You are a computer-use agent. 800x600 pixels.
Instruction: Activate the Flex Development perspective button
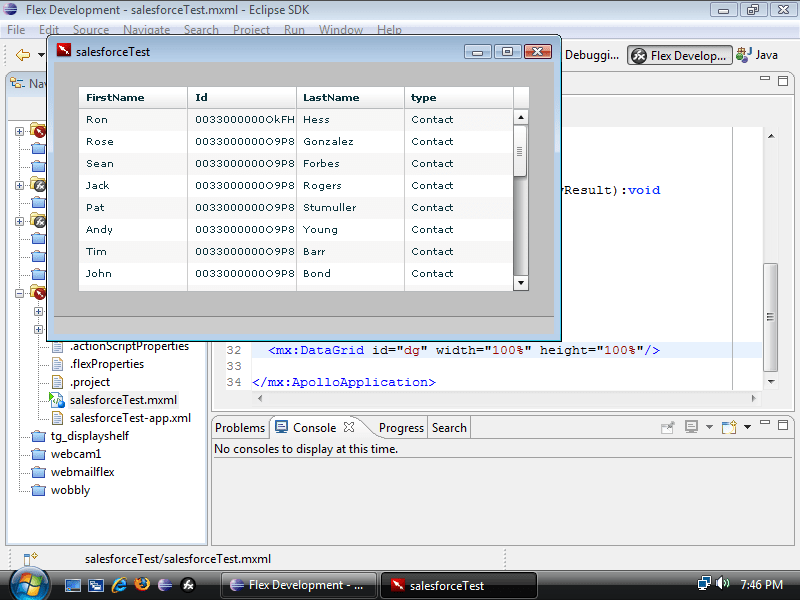[x=679, y=55]
